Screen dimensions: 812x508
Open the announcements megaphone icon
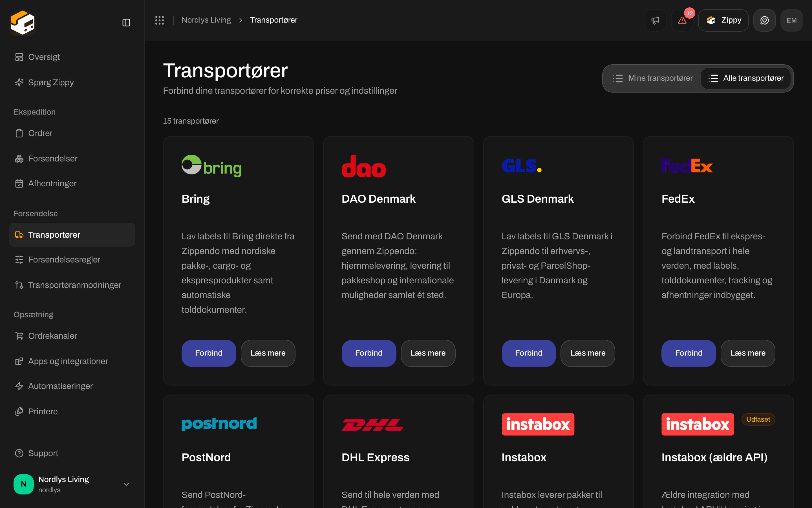[655, 20]
